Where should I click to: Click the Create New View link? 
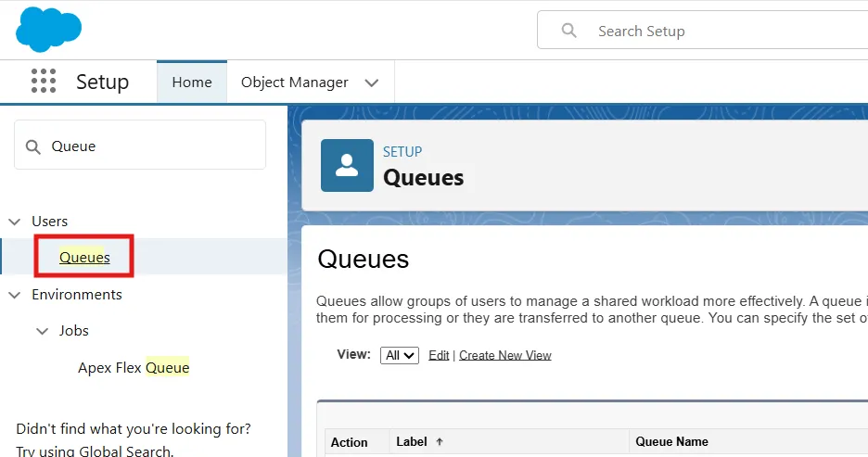(x=505, y=355)
